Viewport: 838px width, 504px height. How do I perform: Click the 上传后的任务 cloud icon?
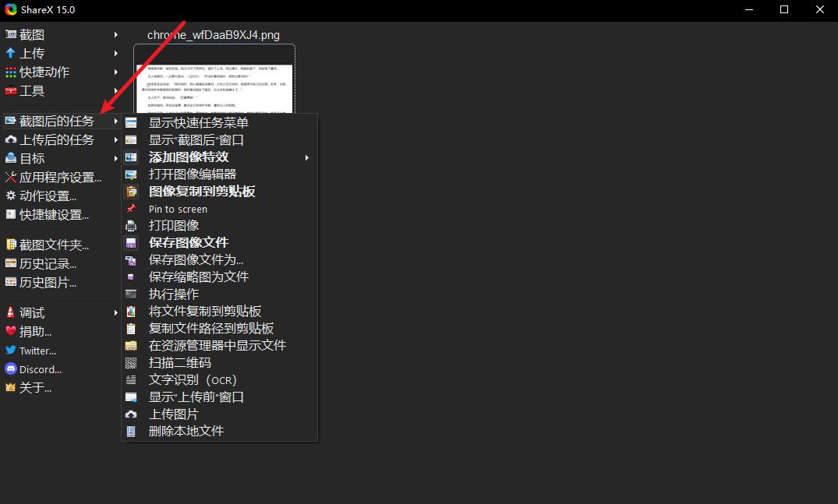click(11, 140)
